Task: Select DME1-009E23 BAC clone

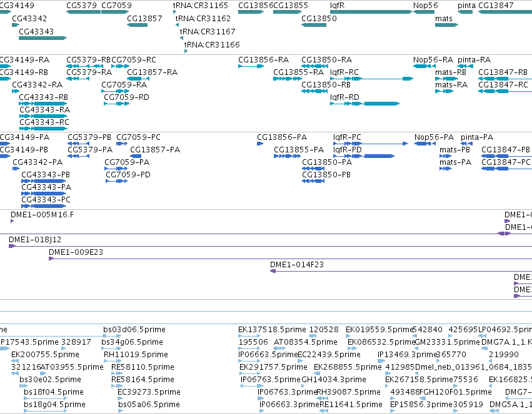Action: tap(291, 259)
